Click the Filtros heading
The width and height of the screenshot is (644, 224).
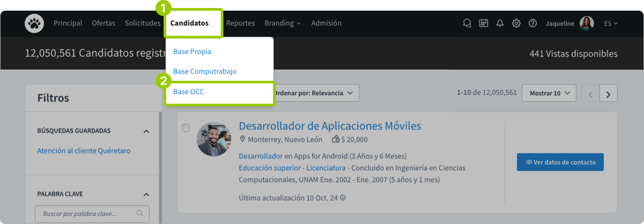pos(53,98)
